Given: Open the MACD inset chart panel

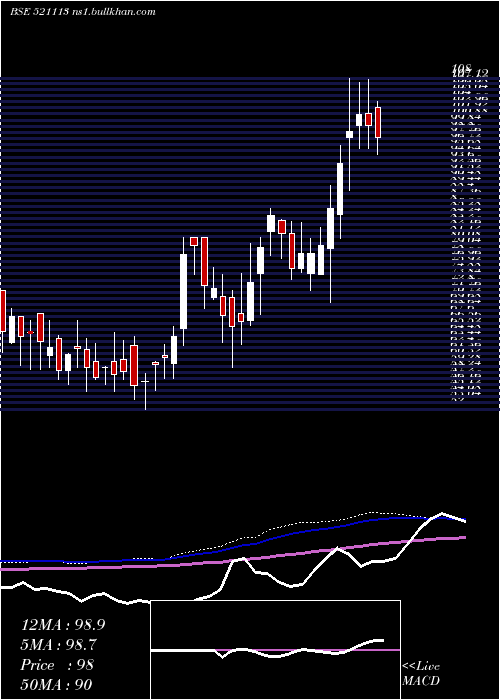Looking at the screenshot, I should [x=275, y=650].
